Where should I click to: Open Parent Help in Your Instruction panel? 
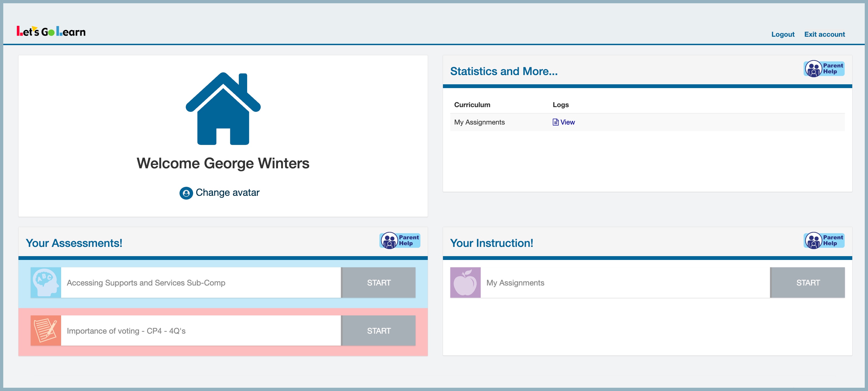[x=824, y=241]
